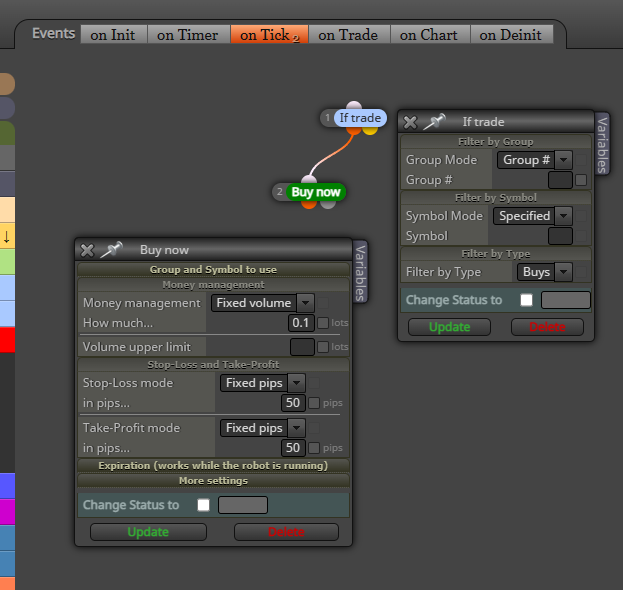This screenshot has width=623, height=590.
Task: Close the Buy now settings panel
Action: click(87, 250)
